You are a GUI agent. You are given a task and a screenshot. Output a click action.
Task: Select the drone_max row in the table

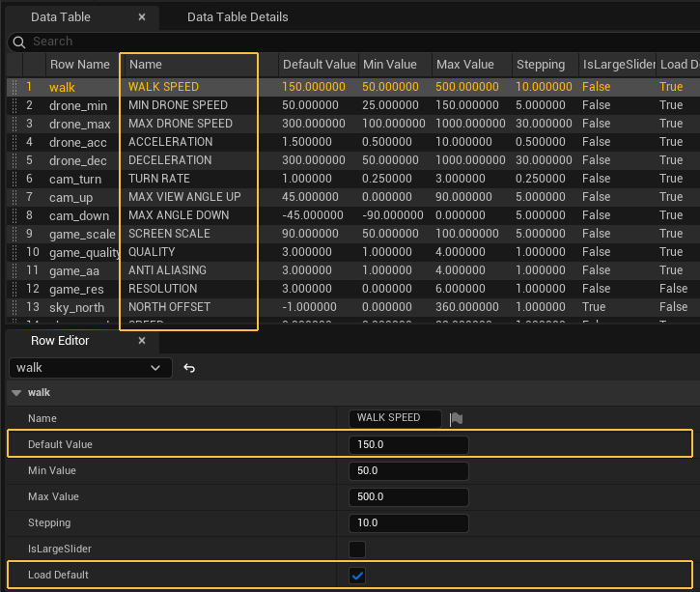(x=79, y=124)
